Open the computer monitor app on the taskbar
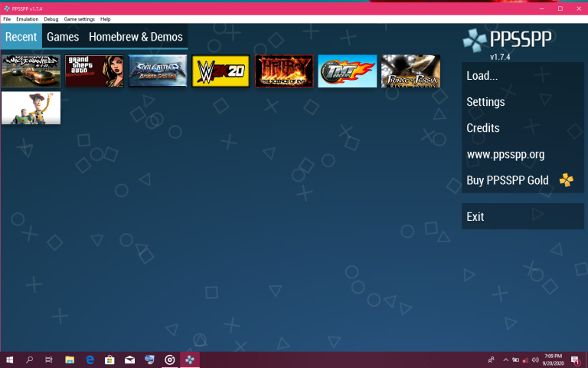This screenshot has height=368, width=588. [149, 360]
